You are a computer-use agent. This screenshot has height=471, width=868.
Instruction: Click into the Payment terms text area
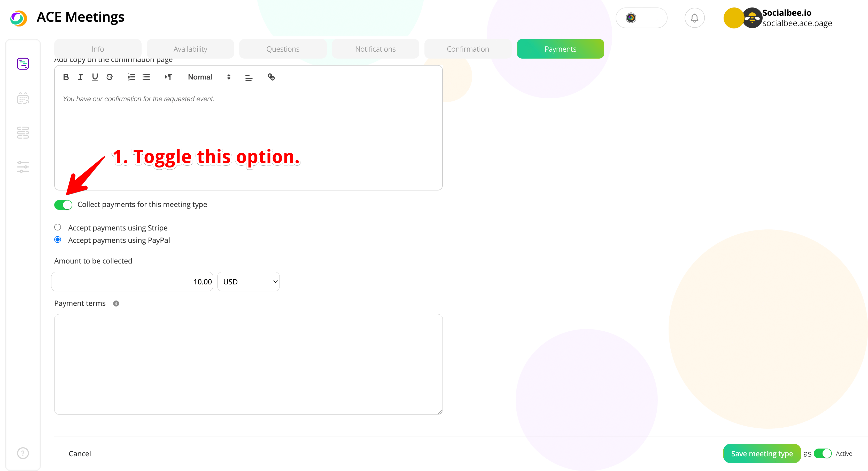248,364
